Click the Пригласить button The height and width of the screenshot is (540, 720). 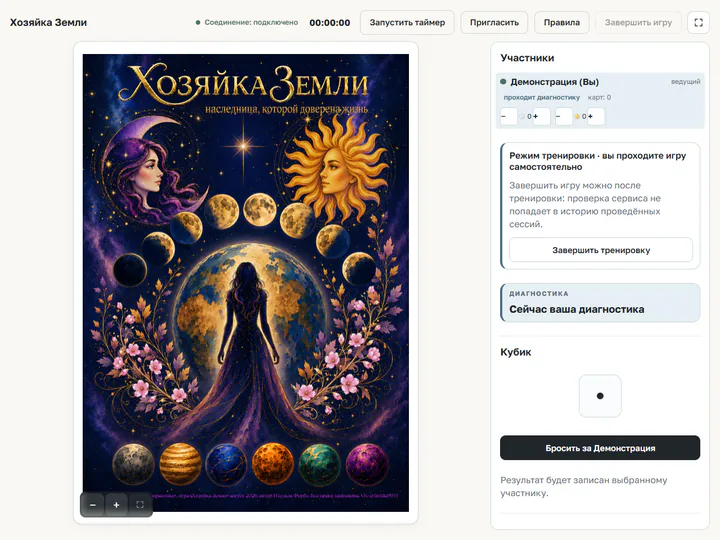click(x=494, y=22)
